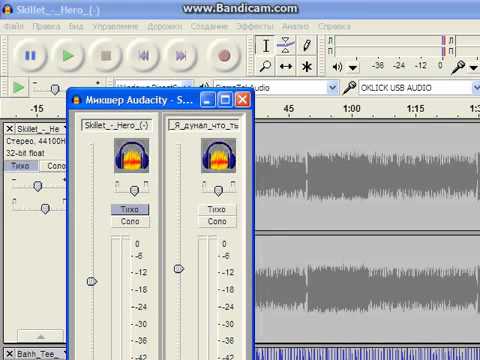Click gain slider in Skillet track panel

pyautogui.click(x=38, y=186)
